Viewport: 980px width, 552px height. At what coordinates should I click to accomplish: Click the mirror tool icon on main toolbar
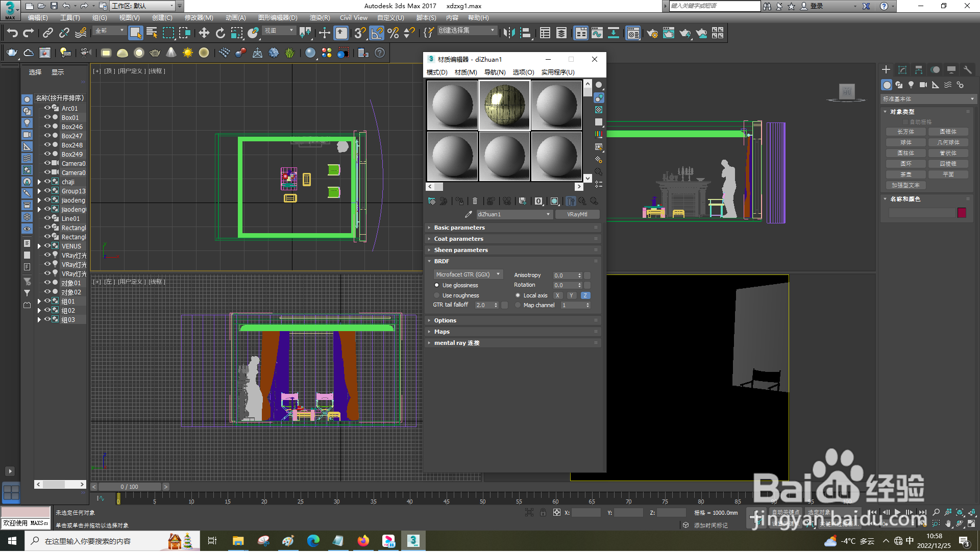click(508, 33)
